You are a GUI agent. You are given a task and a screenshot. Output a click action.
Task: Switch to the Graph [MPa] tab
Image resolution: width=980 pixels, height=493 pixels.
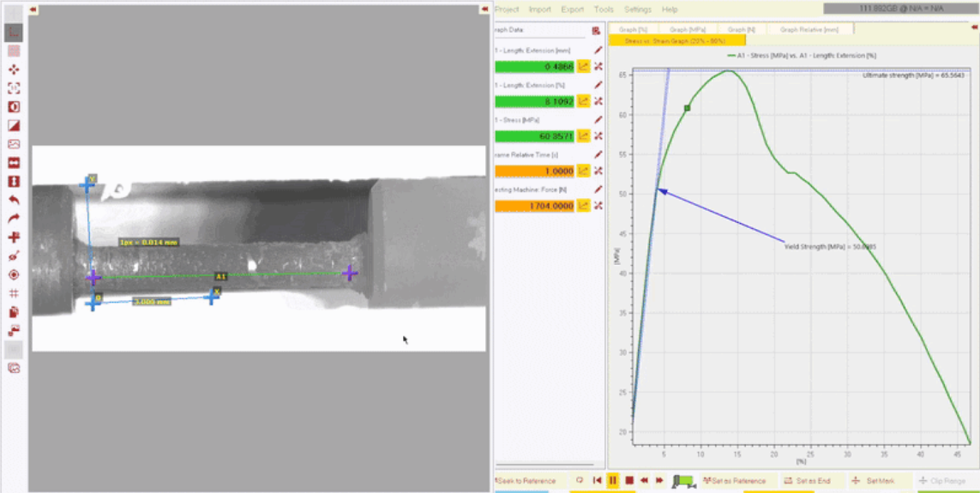[688, 29]
